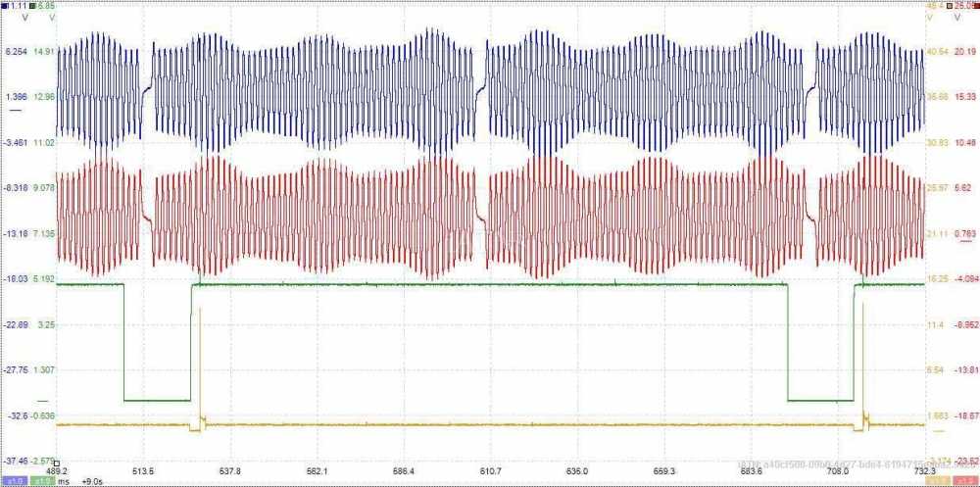Image resolution: width=980 pixels, height=487 pixels.
Task: Click the 14.91 green axis value
Action: 44,51
